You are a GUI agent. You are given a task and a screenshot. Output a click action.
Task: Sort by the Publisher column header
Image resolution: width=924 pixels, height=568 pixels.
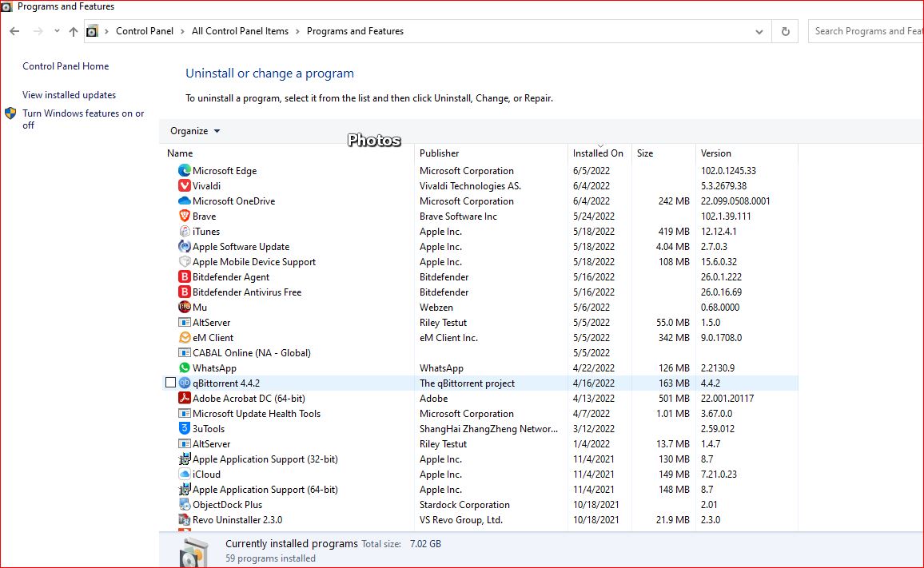pyautogui.click(x=439, y=153)
